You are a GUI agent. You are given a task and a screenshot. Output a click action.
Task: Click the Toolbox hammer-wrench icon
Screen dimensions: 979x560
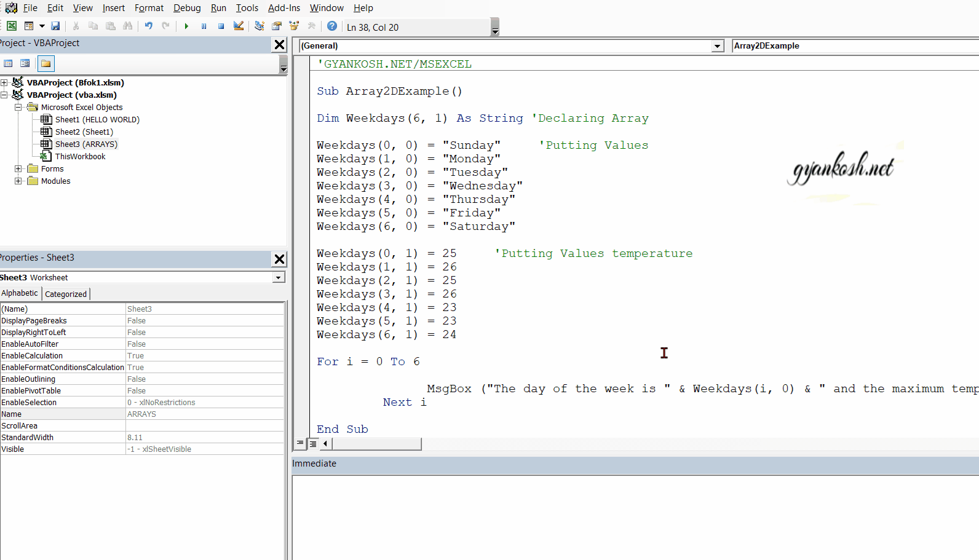point(312,26)
